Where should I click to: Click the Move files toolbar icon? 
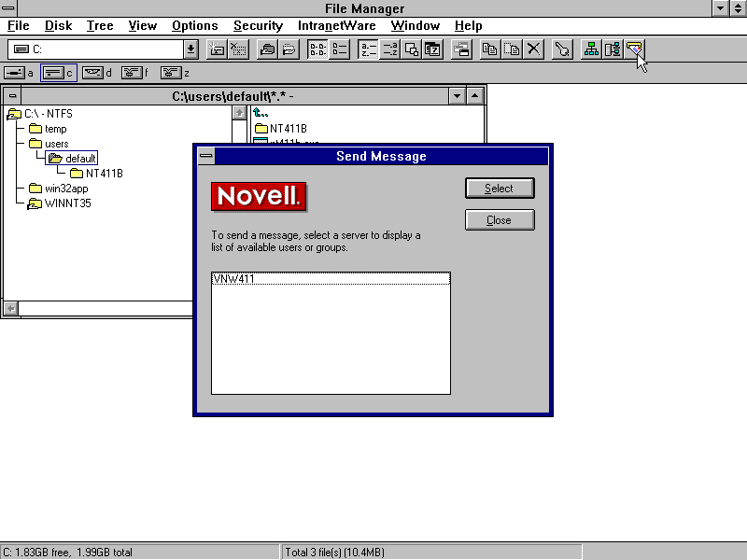coord(512,49)
